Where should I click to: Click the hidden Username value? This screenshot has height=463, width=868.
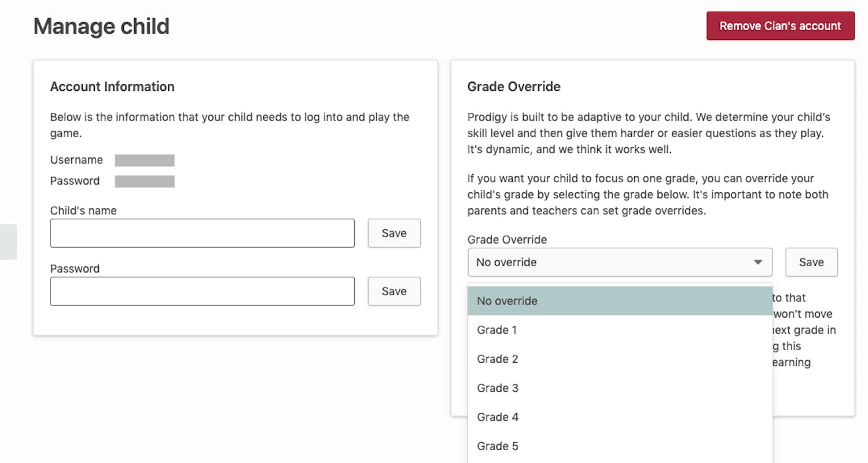[145, 160]
